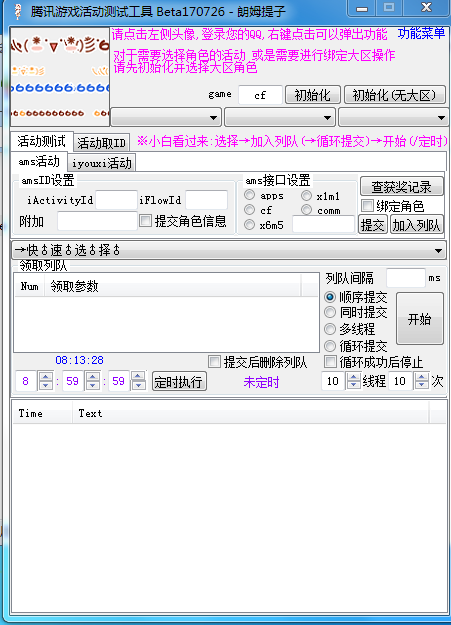Screen dimensions: 451x625
Task: Click the minutes field showing 59
Action: 73,381
